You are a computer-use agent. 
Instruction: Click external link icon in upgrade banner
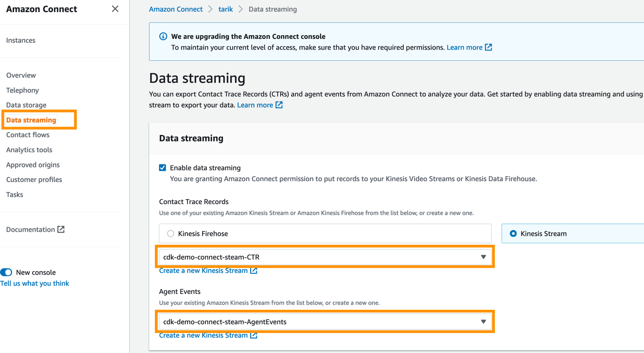click(489, 47)
